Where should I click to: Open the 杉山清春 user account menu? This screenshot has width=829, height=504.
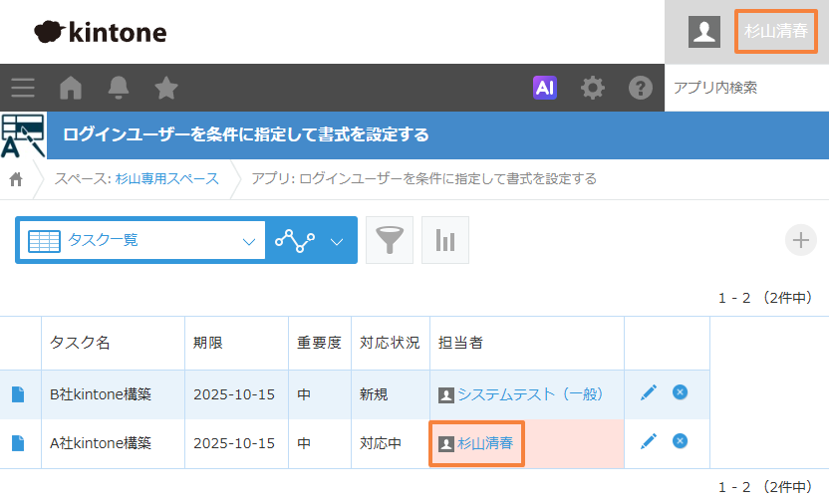click(775, 31)
